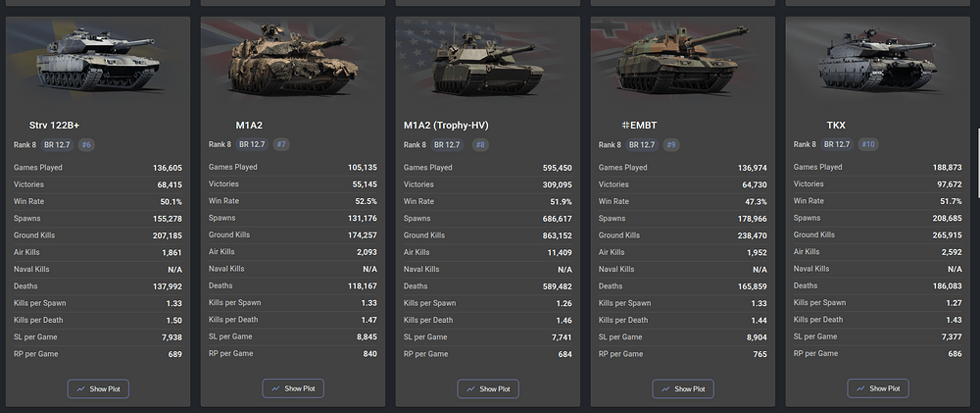Show plot for TKX tank
This screenshot has width=980, height=413.
[878, 388]
